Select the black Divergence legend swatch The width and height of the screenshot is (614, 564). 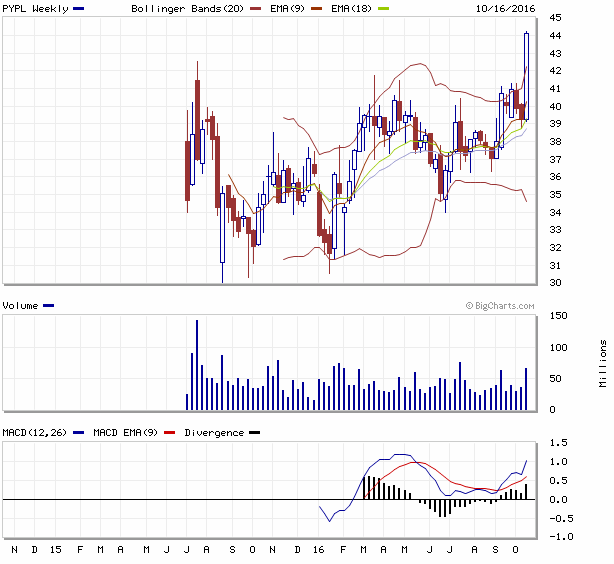coord(255,433)
